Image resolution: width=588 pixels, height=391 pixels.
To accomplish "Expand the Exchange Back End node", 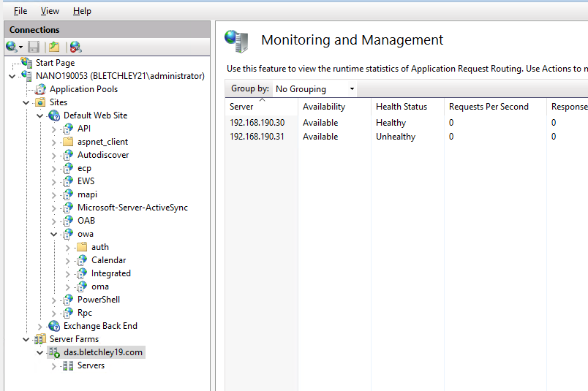I will (39, 327).
